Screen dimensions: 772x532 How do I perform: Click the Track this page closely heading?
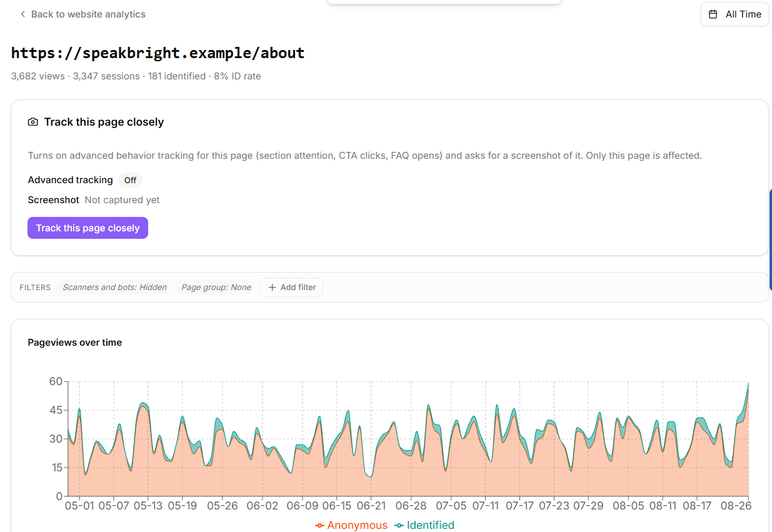(x=104, y=122)
